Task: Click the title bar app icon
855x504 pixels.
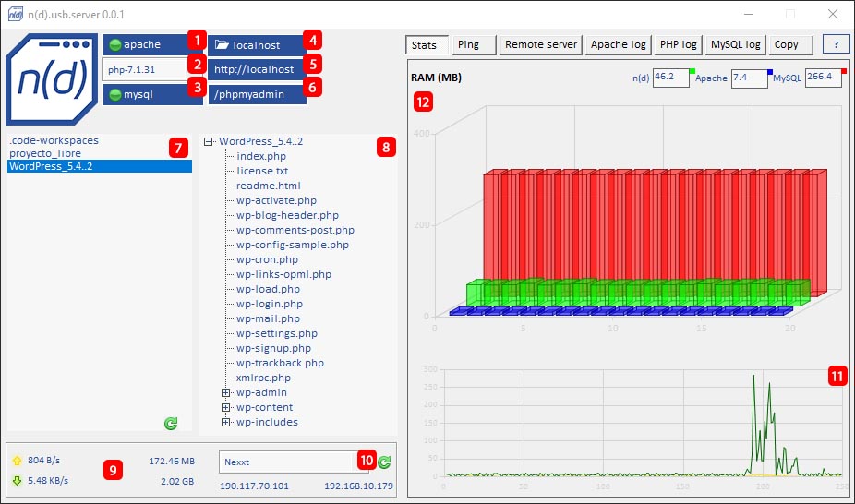Action: (16, 14)
